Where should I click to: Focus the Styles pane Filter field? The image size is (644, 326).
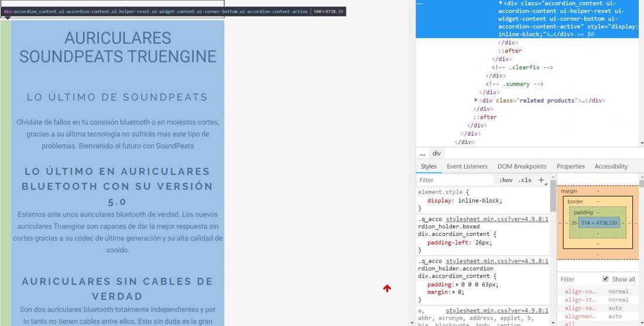point(455,180)
